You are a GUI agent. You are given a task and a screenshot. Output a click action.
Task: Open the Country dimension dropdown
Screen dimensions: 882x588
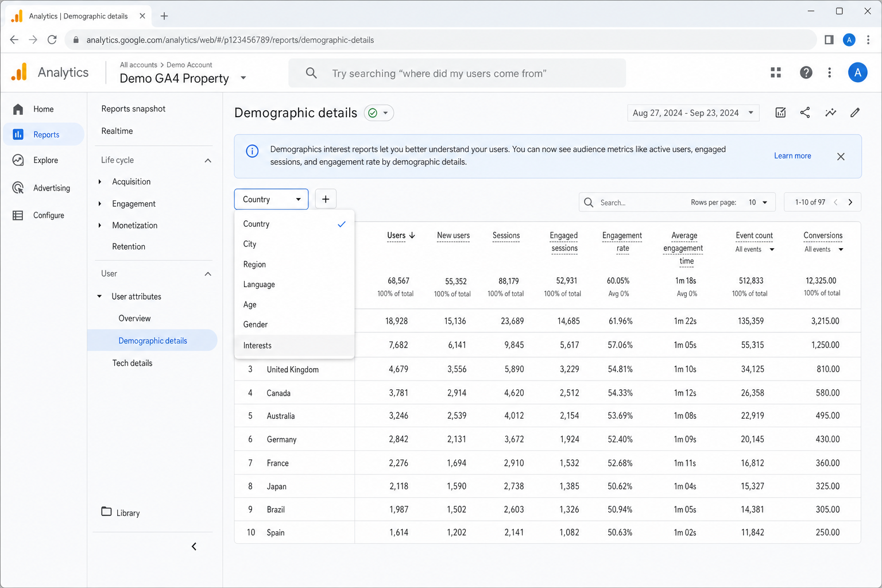click(271, 199)
